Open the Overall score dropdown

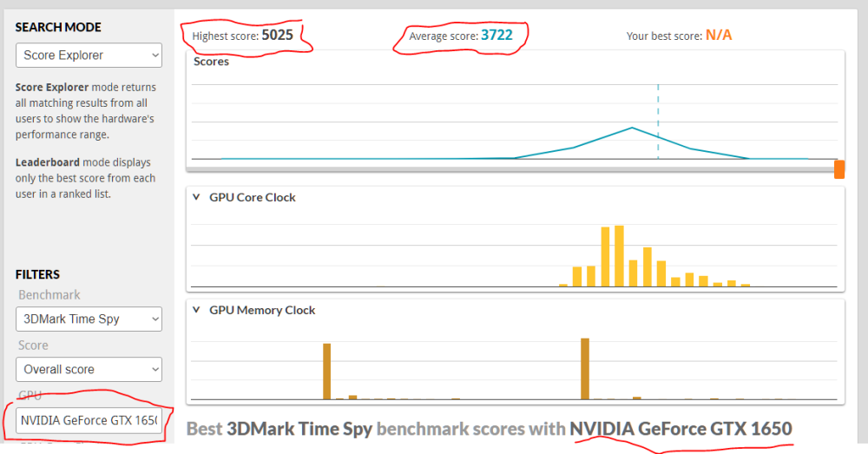pyautogui.click(x=89, y=369)
